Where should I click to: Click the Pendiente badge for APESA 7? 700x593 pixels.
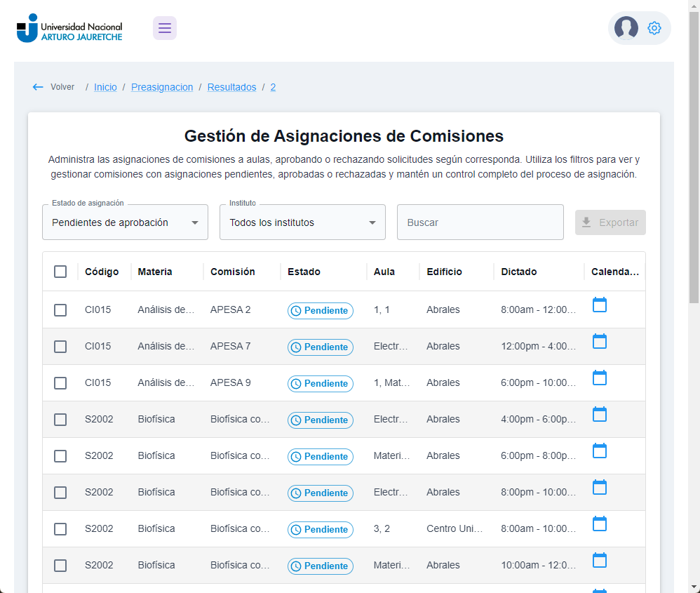click(321, 347)
